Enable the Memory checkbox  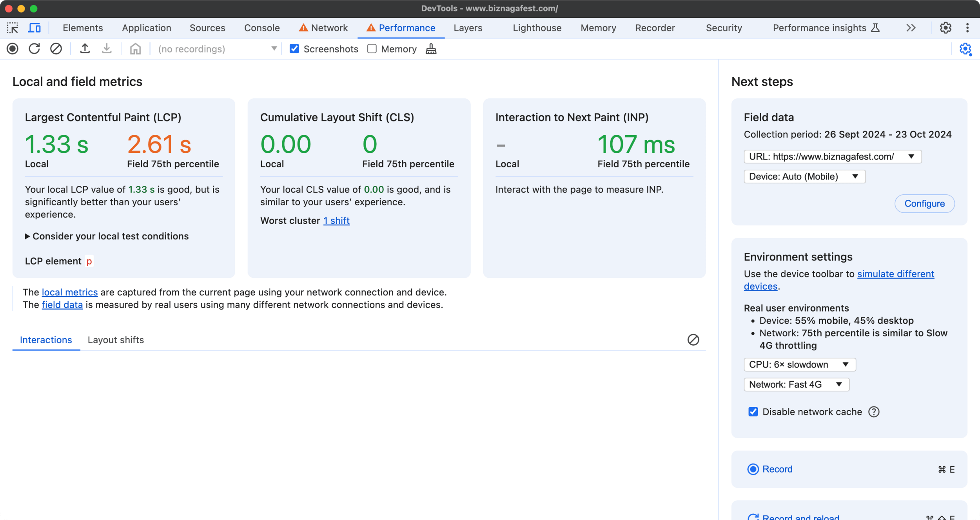pos(372,49)
